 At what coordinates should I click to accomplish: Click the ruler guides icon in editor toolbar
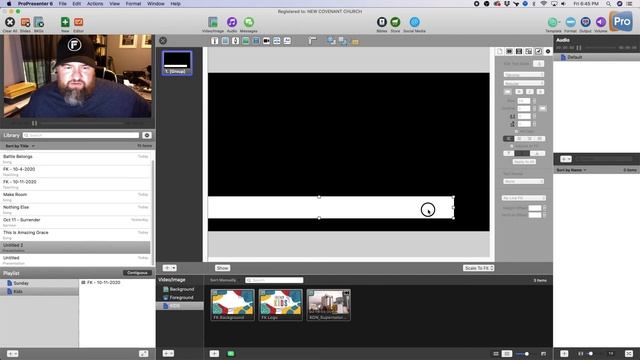tap(312, 40)
